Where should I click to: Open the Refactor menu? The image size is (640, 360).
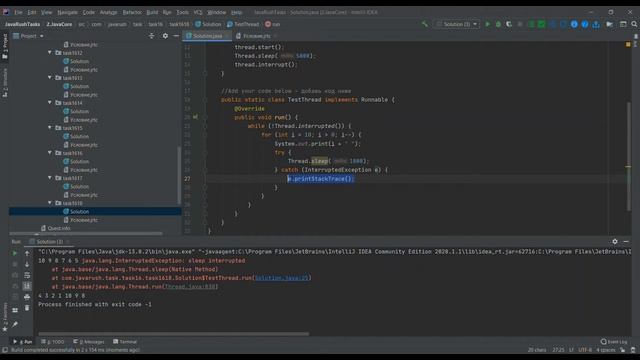click(132, 12)
